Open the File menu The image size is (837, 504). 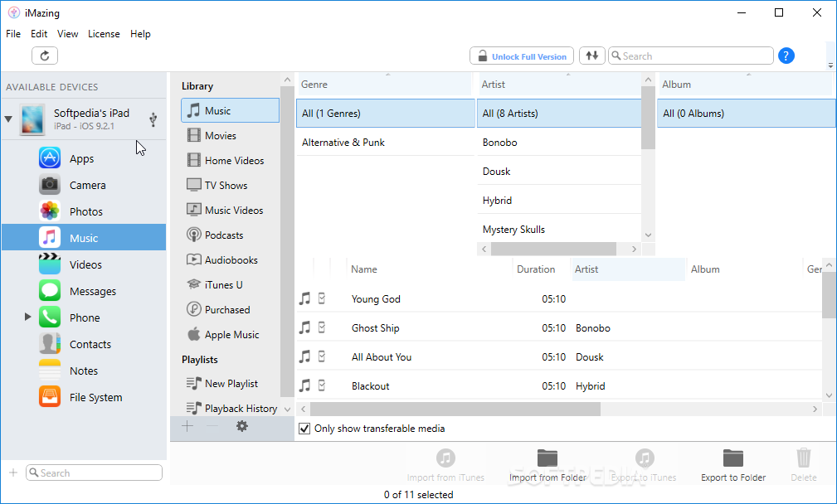tap(13, 34)
